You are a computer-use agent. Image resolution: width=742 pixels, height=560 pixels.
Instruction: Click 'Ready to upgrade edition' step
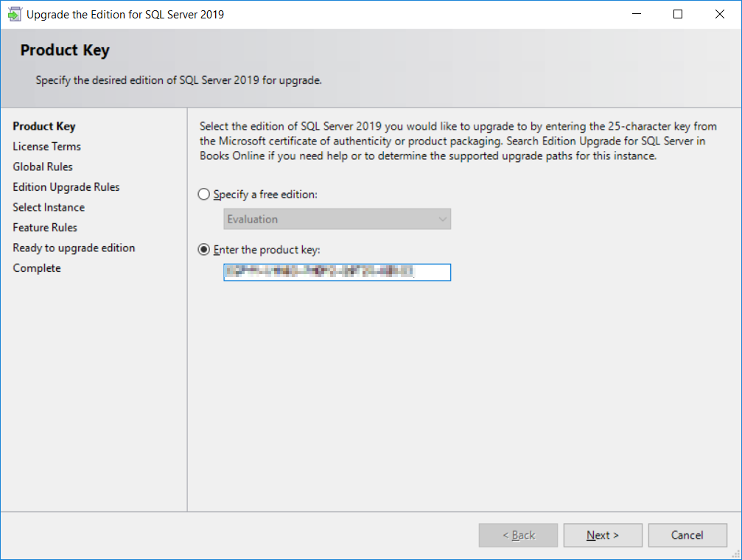click(74, 248)
